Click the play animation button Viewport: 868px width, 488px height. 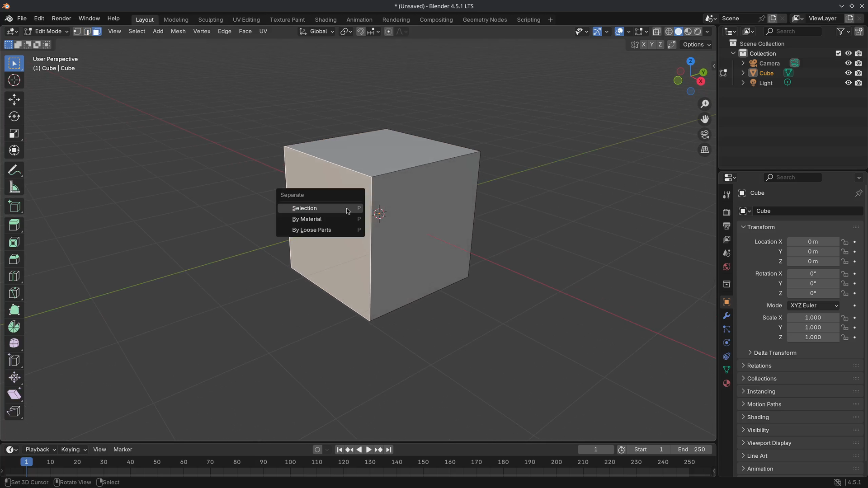point(368,450)
